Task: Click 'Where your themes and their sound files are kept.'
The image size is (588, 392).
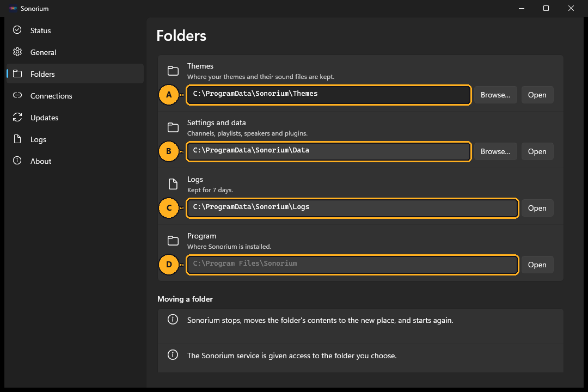Action: point(261,77)
